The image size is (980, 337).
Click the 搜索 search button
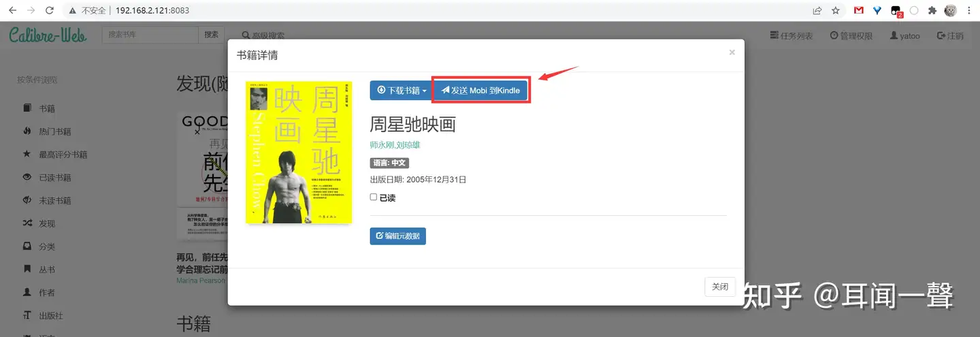212,35
